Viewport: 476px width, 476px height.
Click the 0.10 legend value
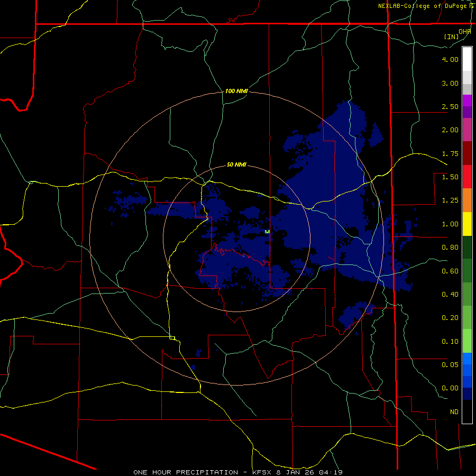tap(450, 342)
